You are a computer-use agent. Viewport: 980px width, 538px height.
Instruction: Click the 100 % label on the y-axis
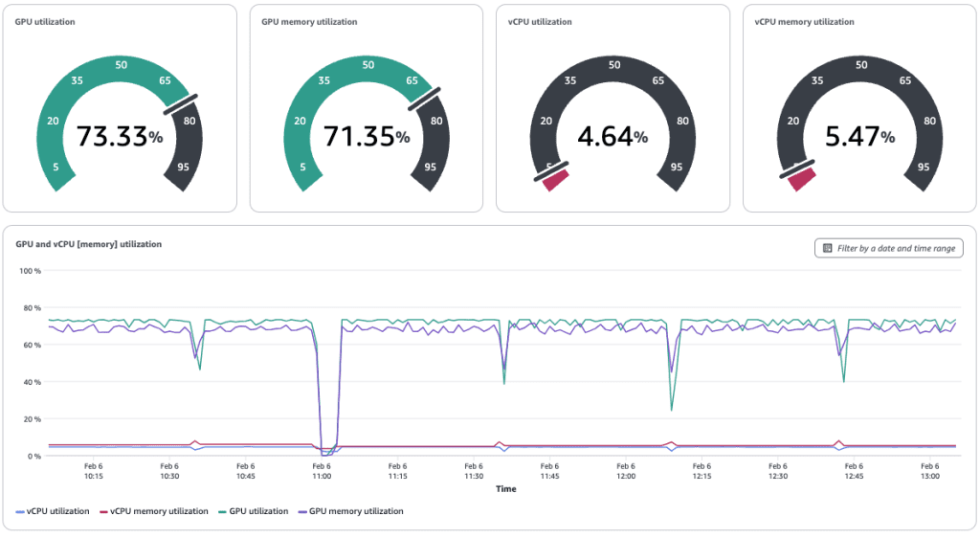coord(30,271)
